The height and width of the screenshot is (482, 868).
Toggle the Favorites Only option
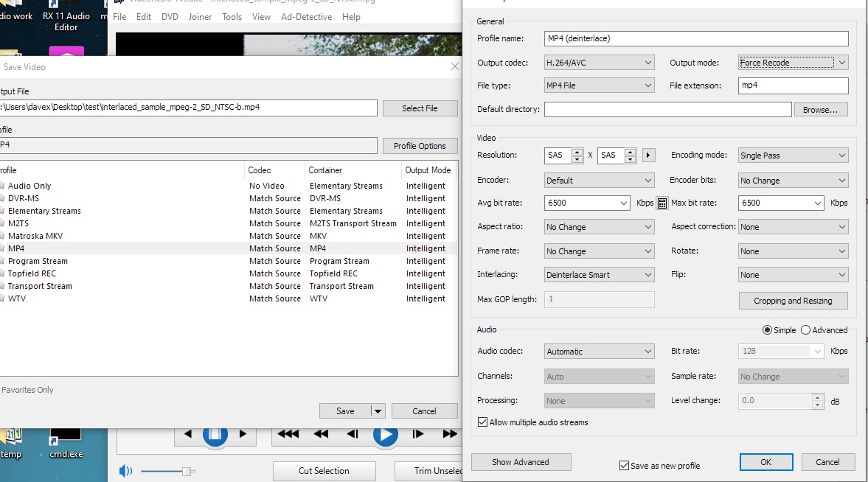coord(27,390)
